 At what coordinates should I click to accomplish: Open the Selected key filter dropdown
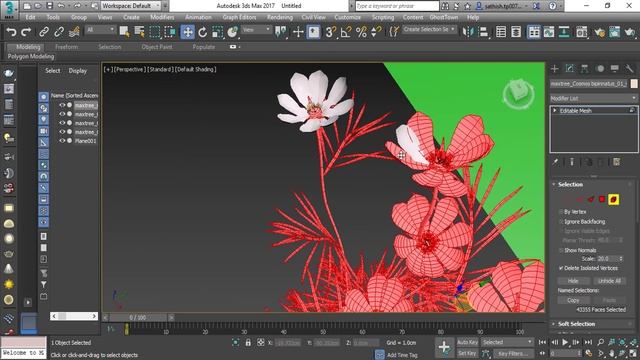pos(507,342)
